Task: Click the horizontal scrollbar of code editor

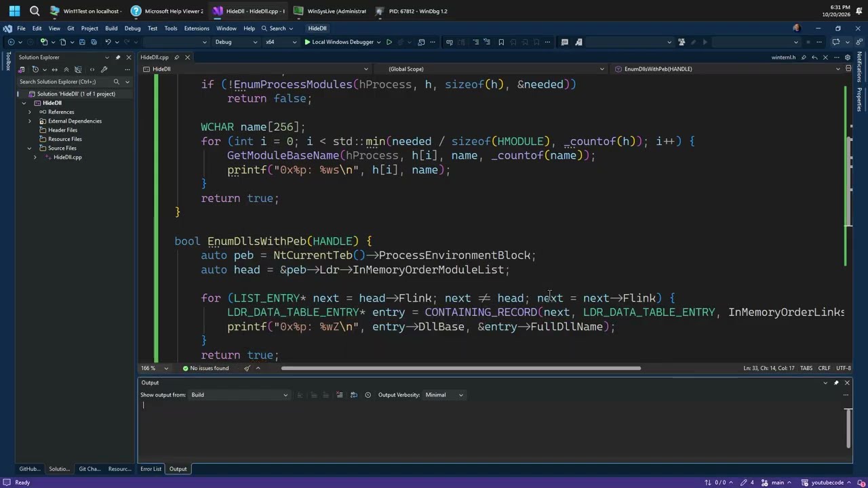Action: 460,368
